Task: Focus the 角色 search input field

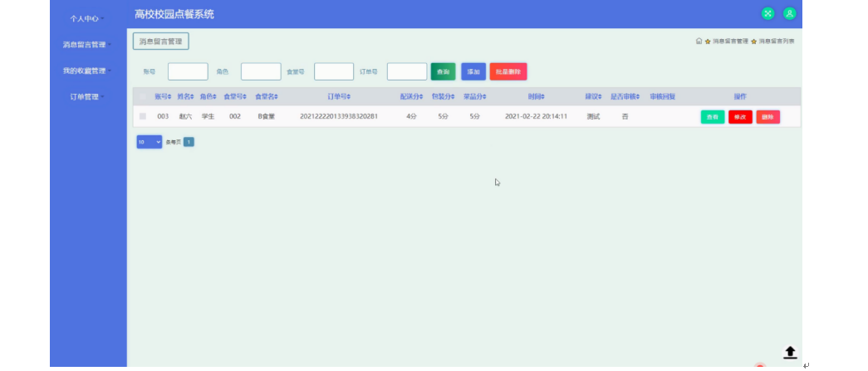Action: pos(261,72)
